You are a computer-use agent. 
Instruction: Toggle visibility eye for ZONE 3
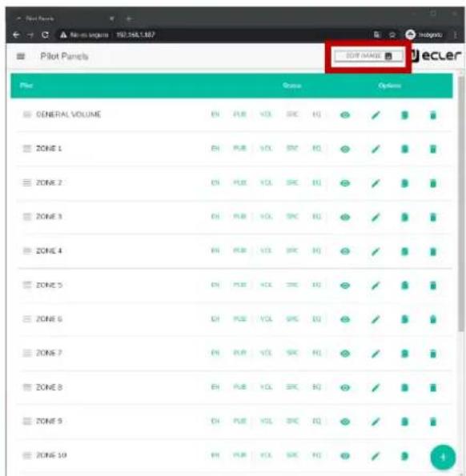(x=345, y=217)
